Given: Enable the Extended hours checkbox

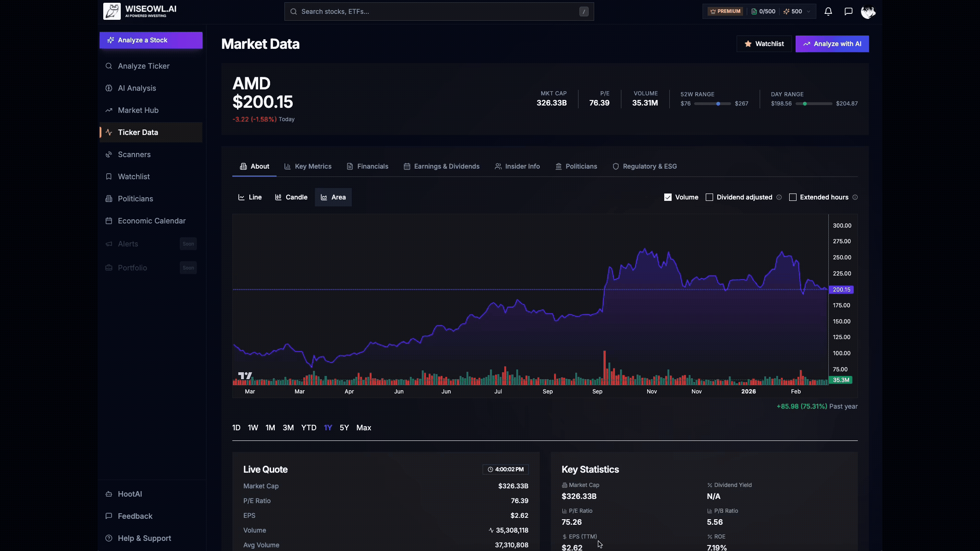Looking at the screenshot, I should pyautogui.click(x=793, y=197).
